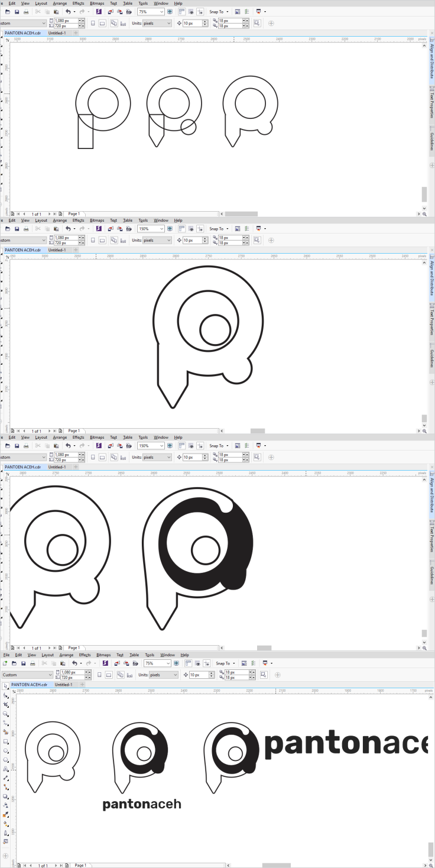Toggle Show Grid in the bottom window toolbar
Screen dimensions: 435x868
197,663
